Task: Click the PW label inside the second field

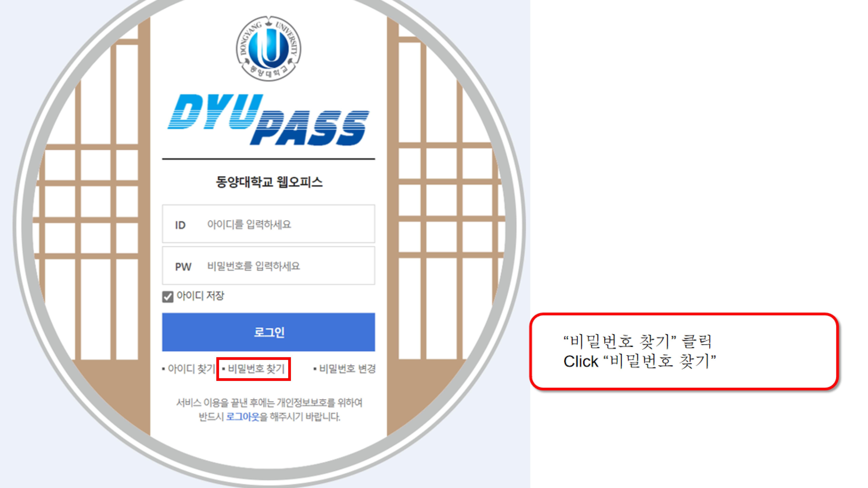Action: pos(183,267)
